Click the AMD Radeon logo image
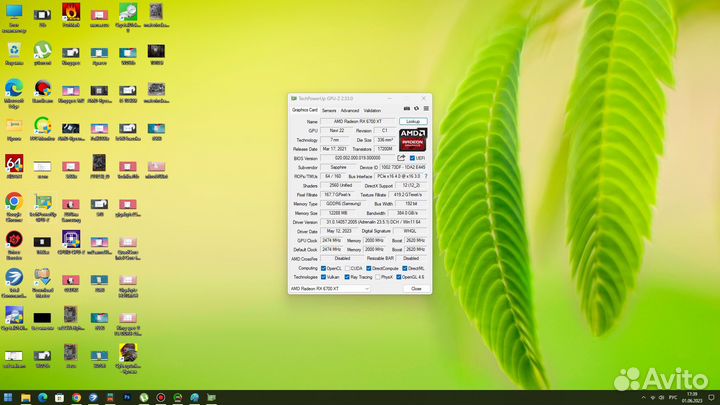Image resolution: width=720 pixels, height=405 pixels. click(x=413, y=139)
